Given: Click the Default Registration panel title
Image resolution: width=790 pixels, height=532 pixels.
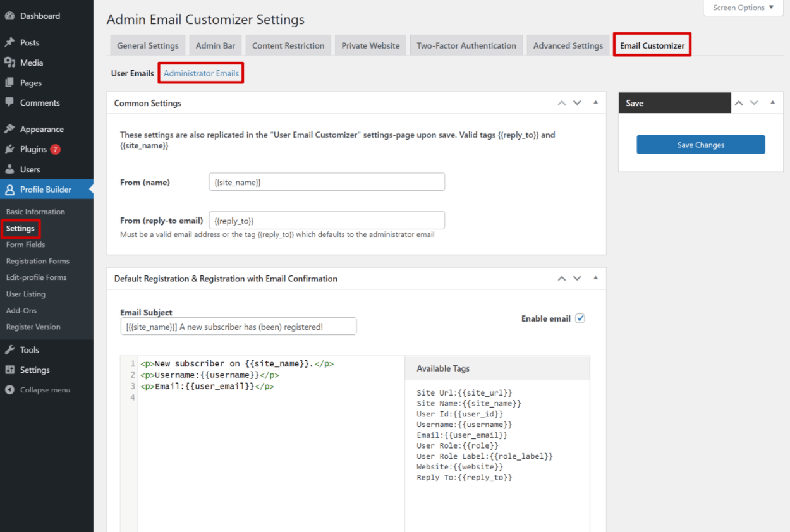Looking at the screenshot, I should [226, 278].
